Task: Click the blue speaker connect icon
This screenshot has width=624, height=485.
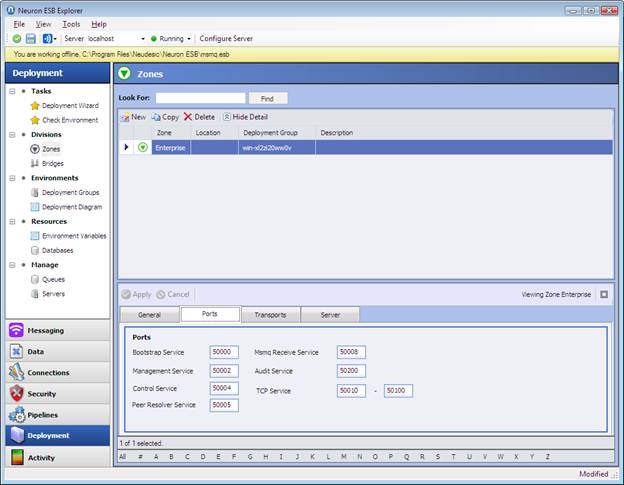Action: pyautogui.click(x=47, y=39)
